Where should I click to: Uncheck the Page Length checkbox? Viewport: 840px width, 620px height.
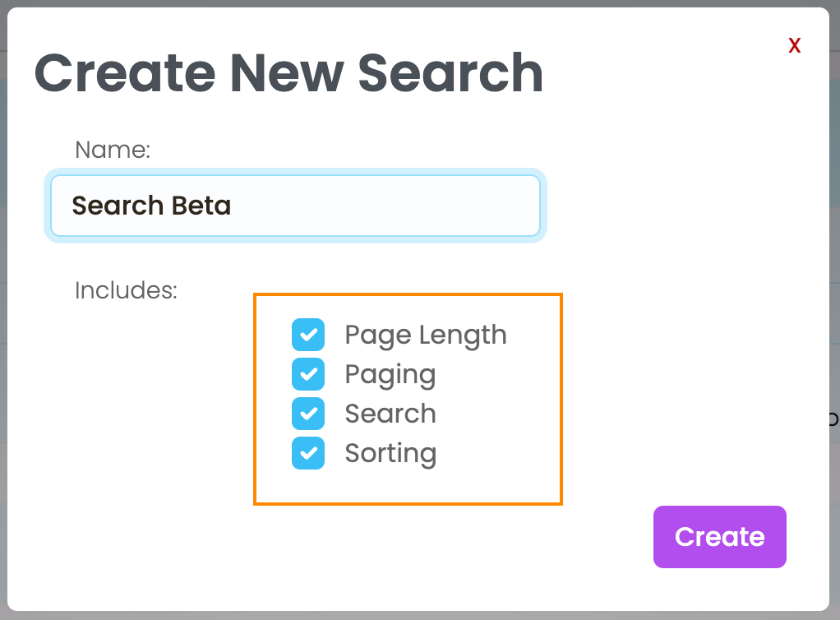(x=308, y=335)
